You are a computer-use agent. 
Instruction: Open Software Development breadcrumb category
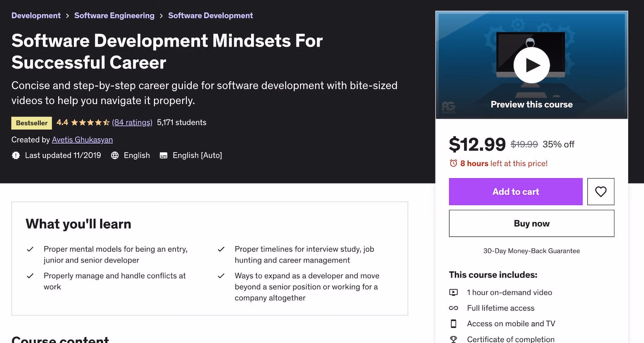tap(210, 16)
